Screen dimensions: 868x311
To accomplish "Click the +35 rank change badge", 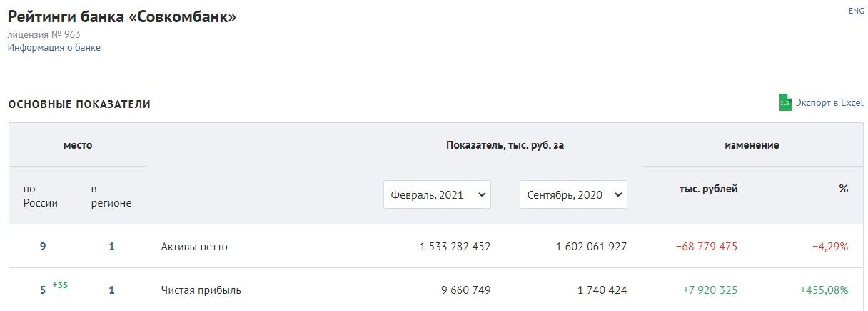I will point(60,285).
